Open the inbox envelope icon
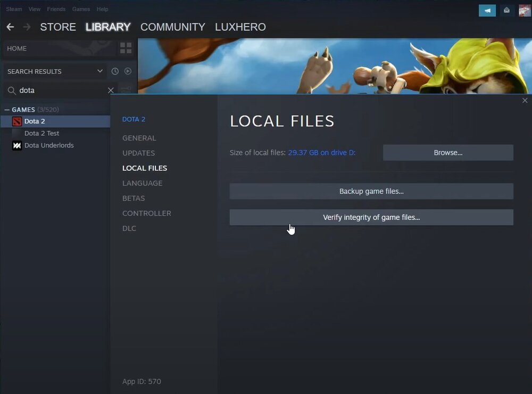Image resolution: width=532 pixels, height=394 pixels. coord(506,10)
